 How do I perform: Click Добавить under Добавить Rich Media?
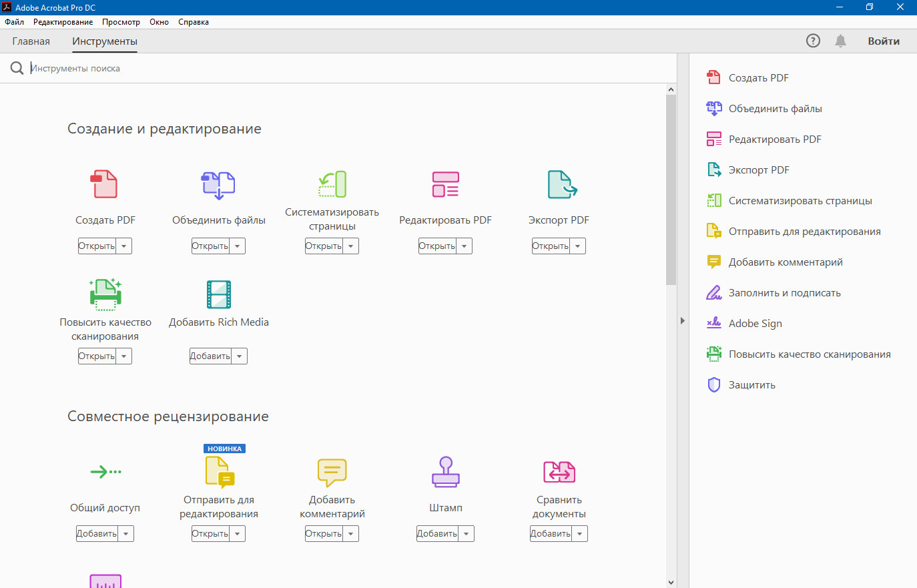(x=211, y=356)
